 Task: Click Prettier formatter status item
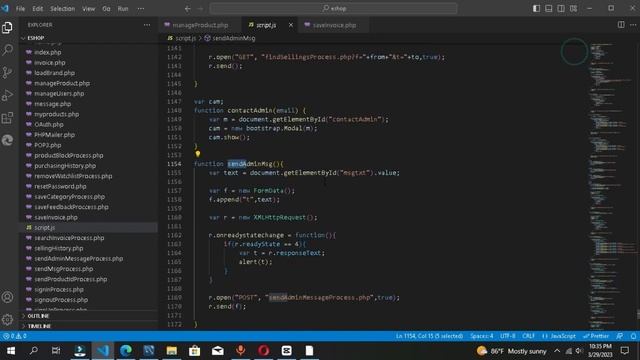pos(596,336)
